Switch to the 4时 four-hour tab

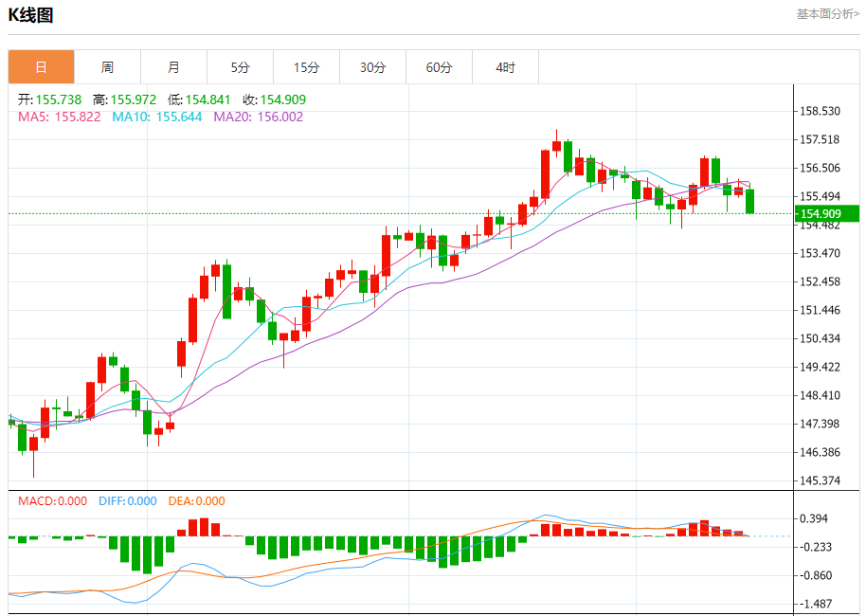point(505,67)
